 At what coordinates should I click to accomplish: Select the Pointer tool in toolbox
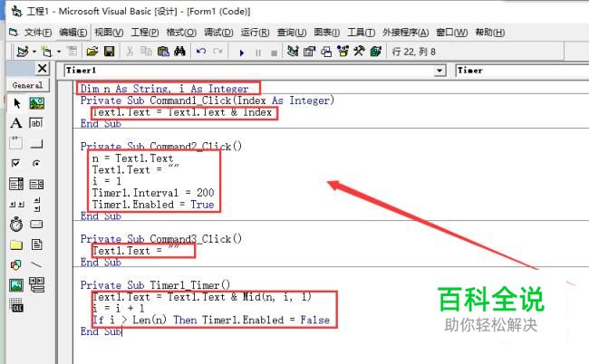click(16, 103)
